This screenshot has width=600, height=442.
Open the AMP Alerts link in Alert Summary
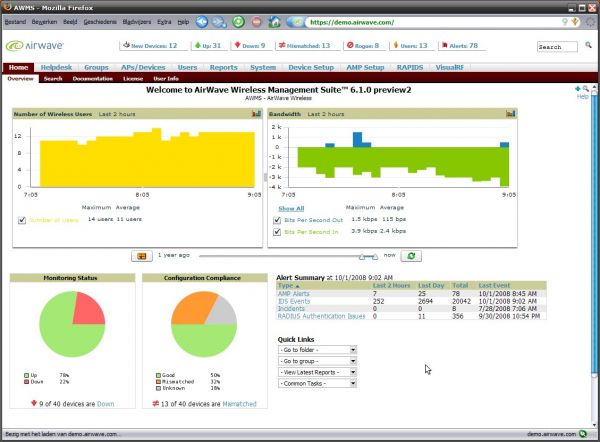pos(293,294)
